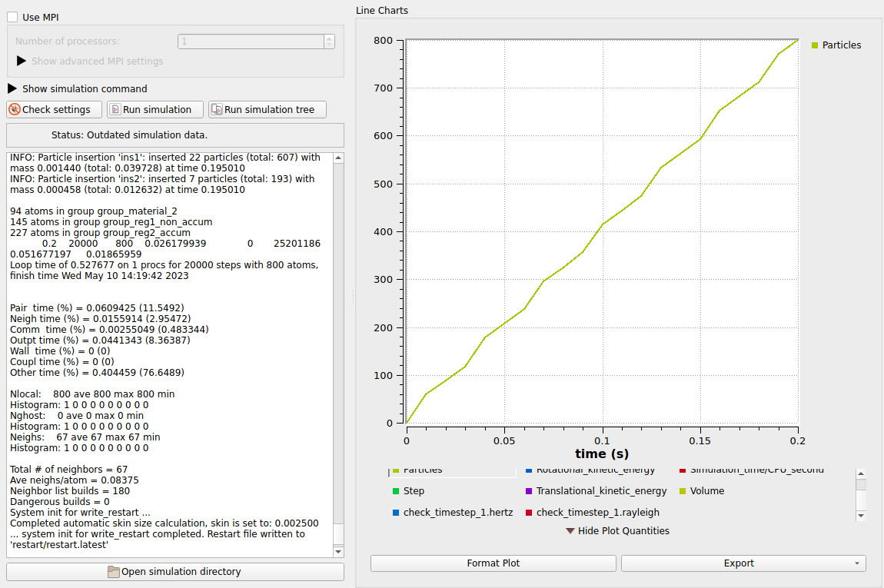Image resolution: width=884 pixels, height=588 pixels.
Task: Select the check_timestep_1.hertz blue marker
Action: pos(396,513)
